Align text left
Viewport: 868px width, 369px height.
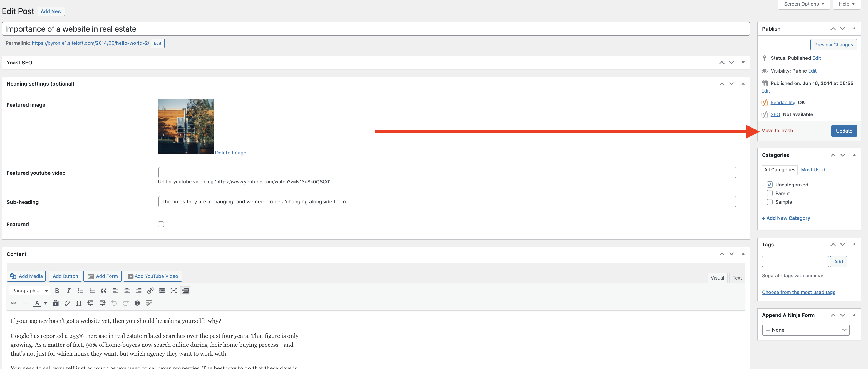tap(115, 291)
